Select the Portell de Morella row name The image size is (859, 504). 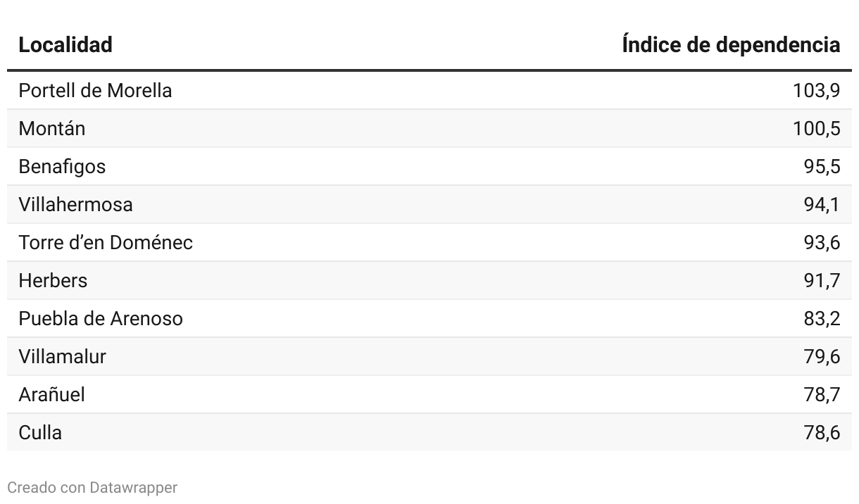[95, 91]
